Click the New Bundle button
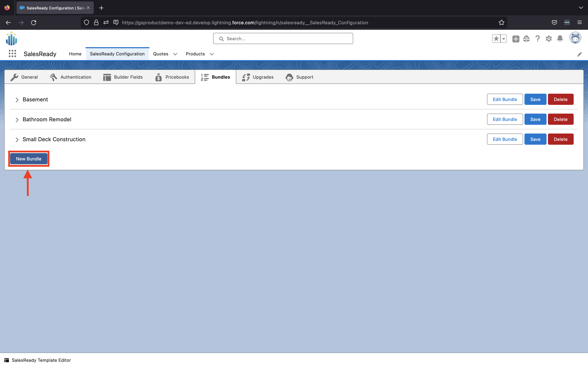This screenshot has height=367, width=588. (x=28, y=159)
